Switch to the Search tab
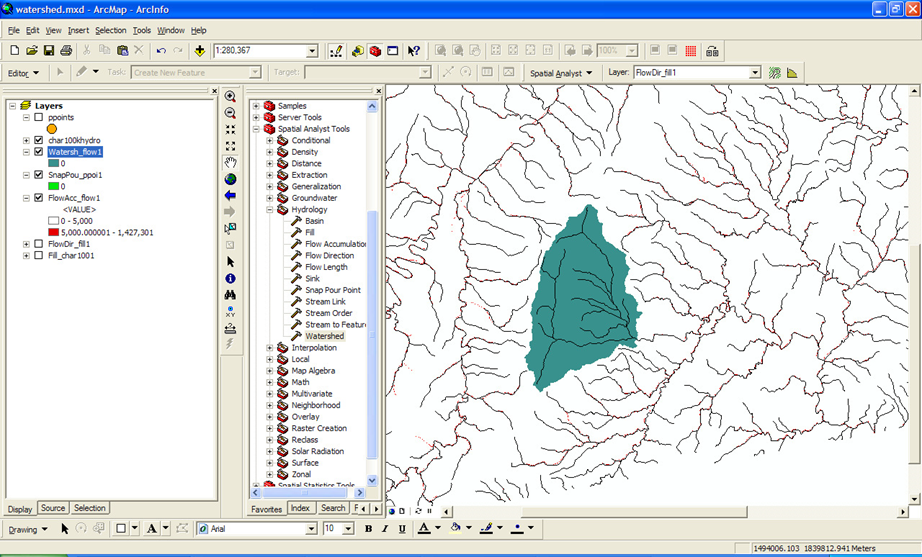The width and height of the screenshot is (922, 557). (333, 508)
